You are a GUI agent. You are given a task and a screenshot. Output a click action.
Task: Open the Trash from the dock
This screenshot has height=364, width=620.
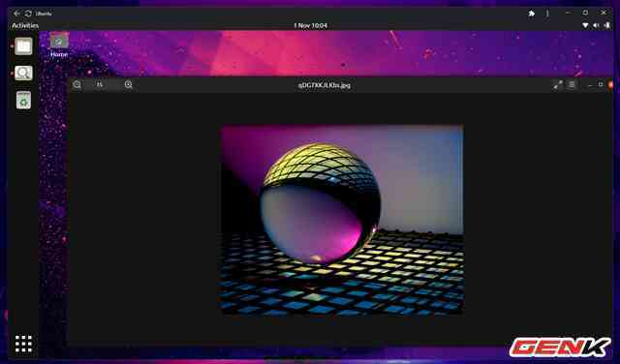(x=23, y=101)
